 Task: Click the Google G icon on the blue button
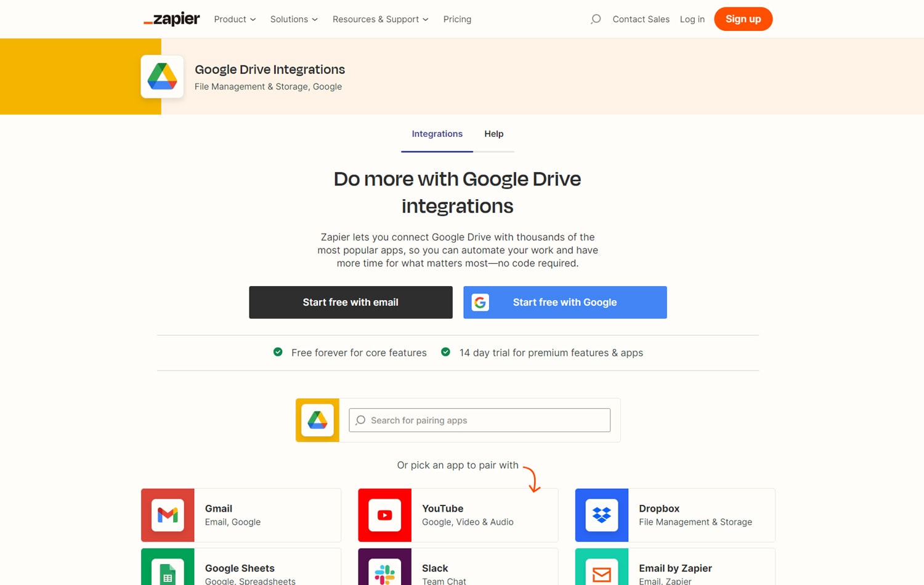[480, 302]
